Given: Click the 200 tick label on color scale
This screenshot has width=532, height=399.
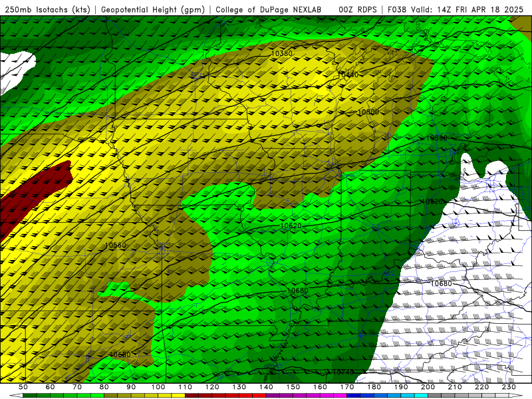Looking at the screenshot, I should 428,387.
